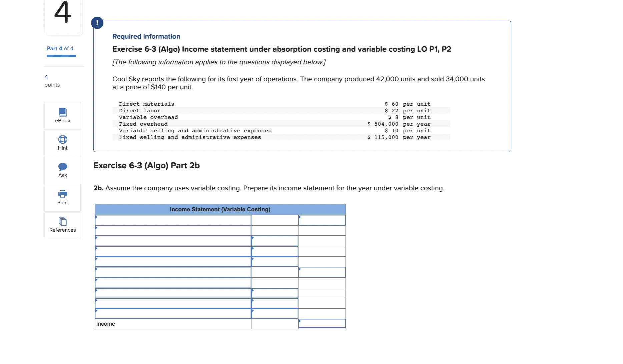Image resolution: width=623 pixels, height=364 pixels.
Task: Open dropdown in sixth income statement label row
Action: pos(173,272)
